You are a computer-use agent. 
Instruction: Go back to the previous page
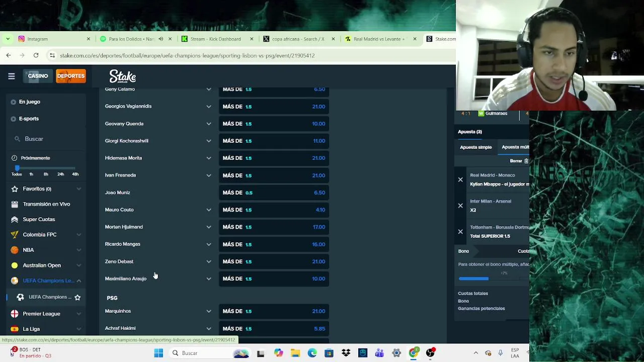point(9,55)
